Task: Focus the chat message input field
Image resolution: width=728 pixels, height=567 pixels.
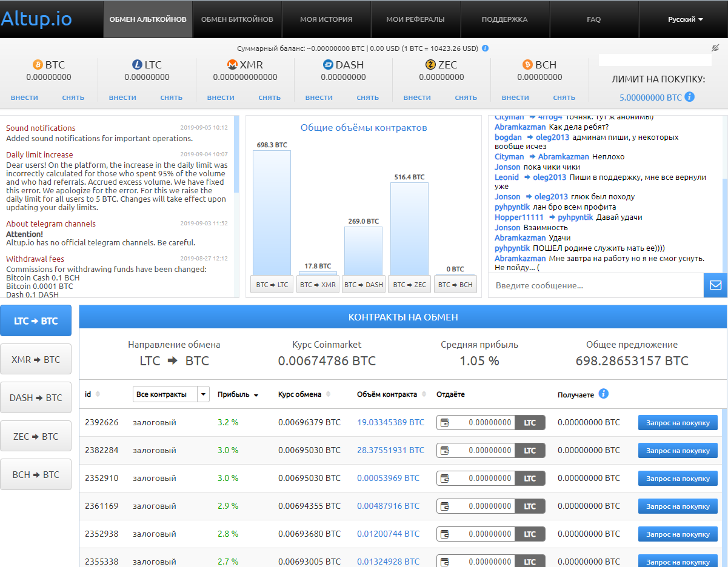Action: [x=596, y=285]
